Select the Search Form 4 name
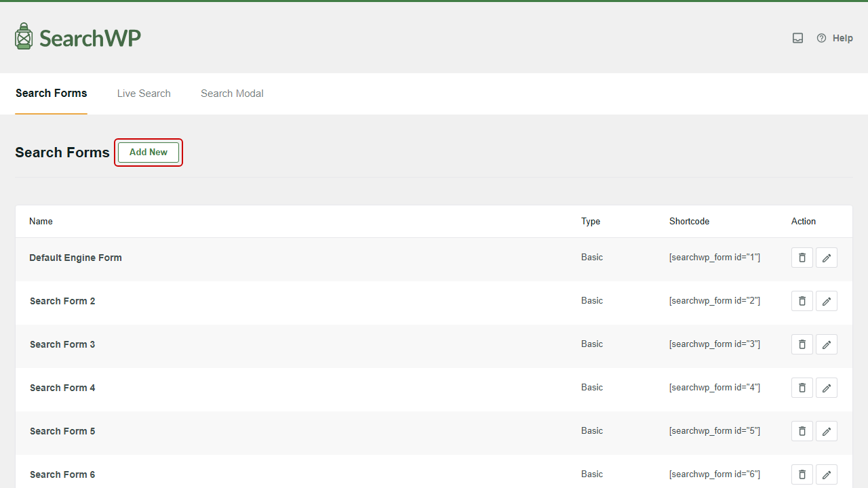 pyautogui.click(x=62, y=388)
